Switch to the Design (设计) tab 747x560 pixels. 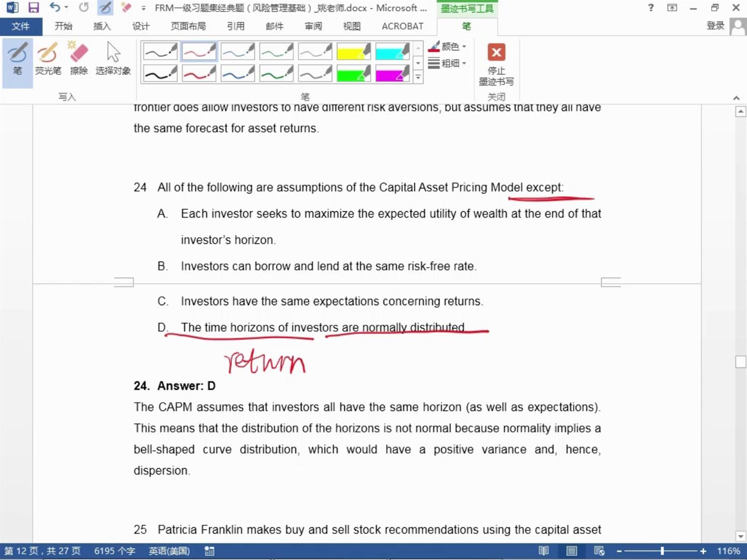(141, 26)
